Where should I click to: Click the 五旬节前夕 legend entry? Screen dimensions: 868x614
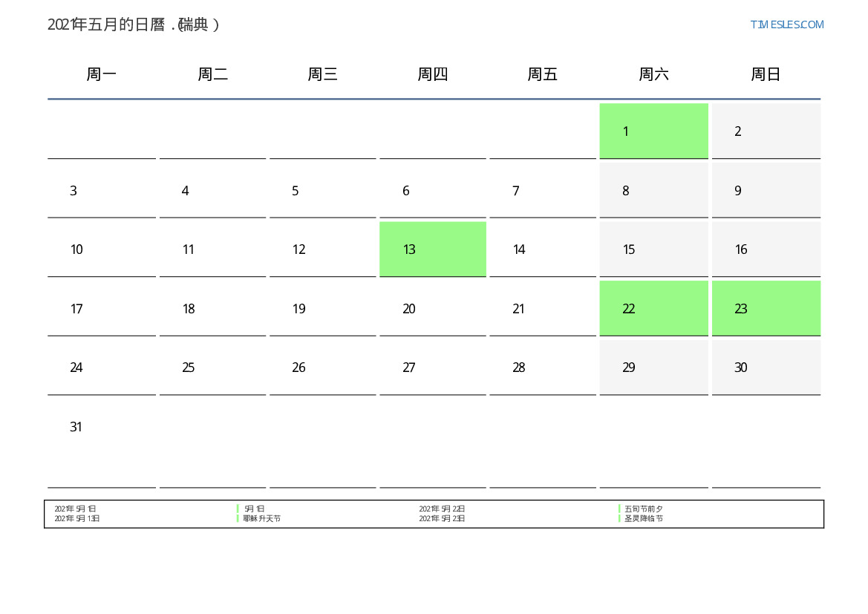(644, 509)
